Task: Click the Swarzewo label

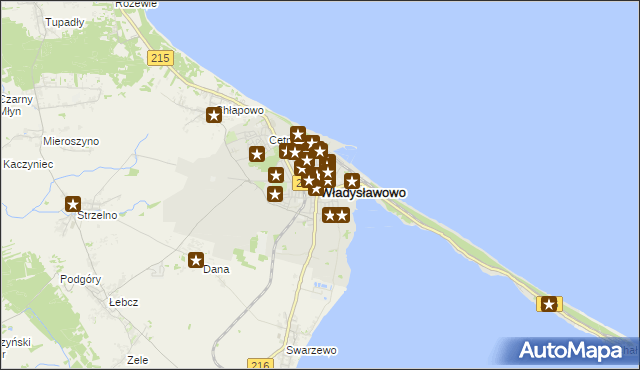Action: (x=311, y=350)
